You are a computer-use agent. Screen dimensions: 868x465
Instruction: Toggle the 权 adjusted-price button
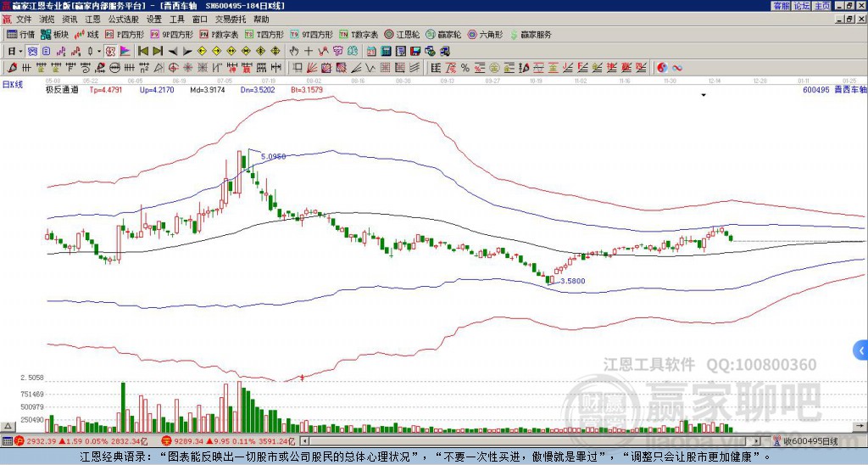pos(110,52)
